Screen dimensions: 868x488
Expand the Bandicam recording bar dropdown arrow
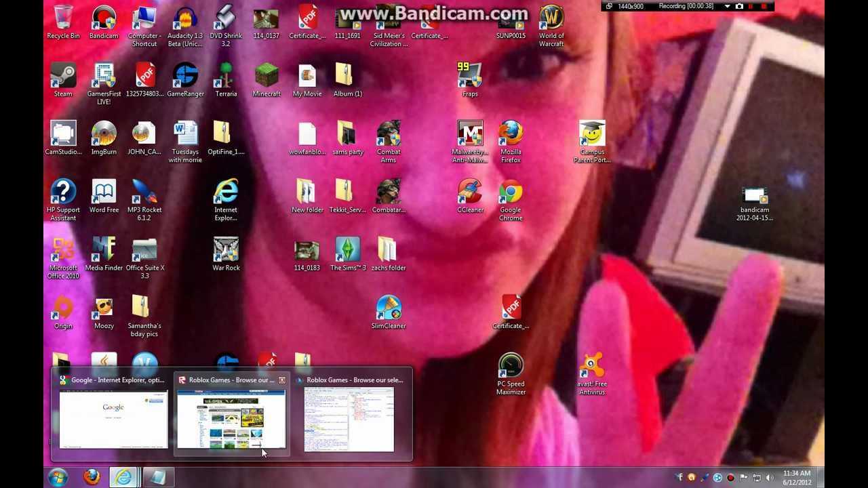pyautogui.click(x=726, y=7)
